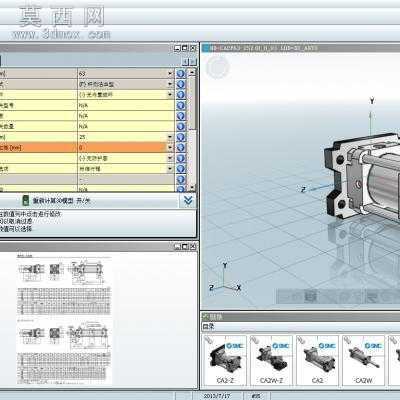Image resolution: width=400 pixels, height=400 pixels.
Task: Click info icon in the row labeled 数量
Action: pyautogui.click(x=181, y=127)
